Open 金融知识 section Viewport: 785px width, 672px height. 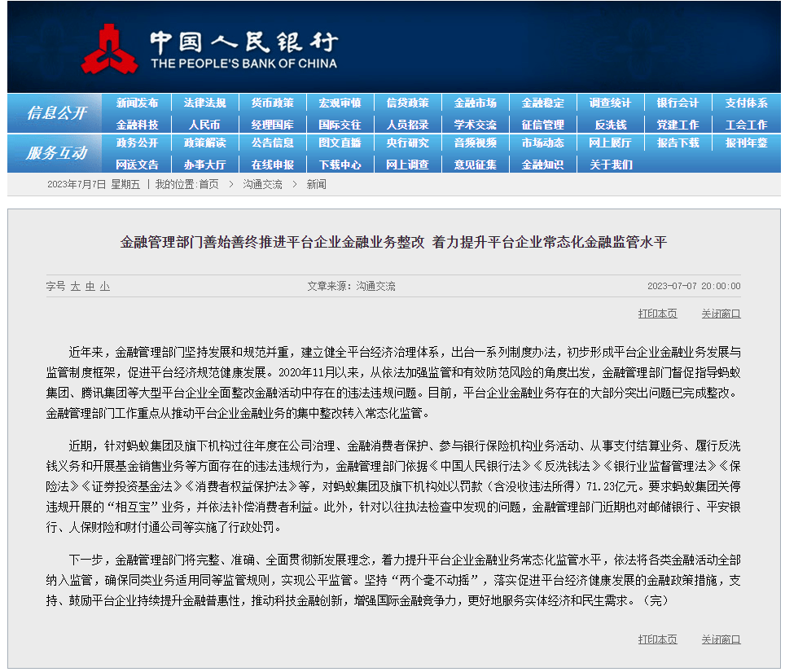pos(542,165)
